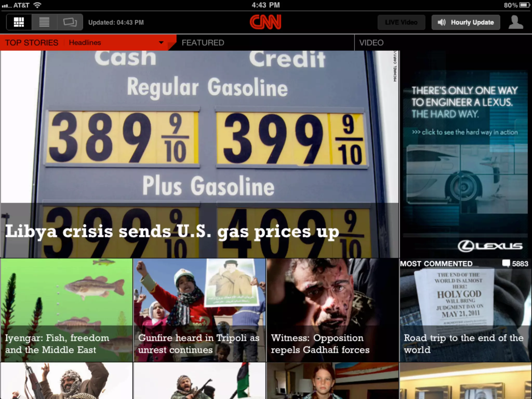The image size is (532, 399).
Task: Switch to grid view layout icon
Action: point(19,22)
